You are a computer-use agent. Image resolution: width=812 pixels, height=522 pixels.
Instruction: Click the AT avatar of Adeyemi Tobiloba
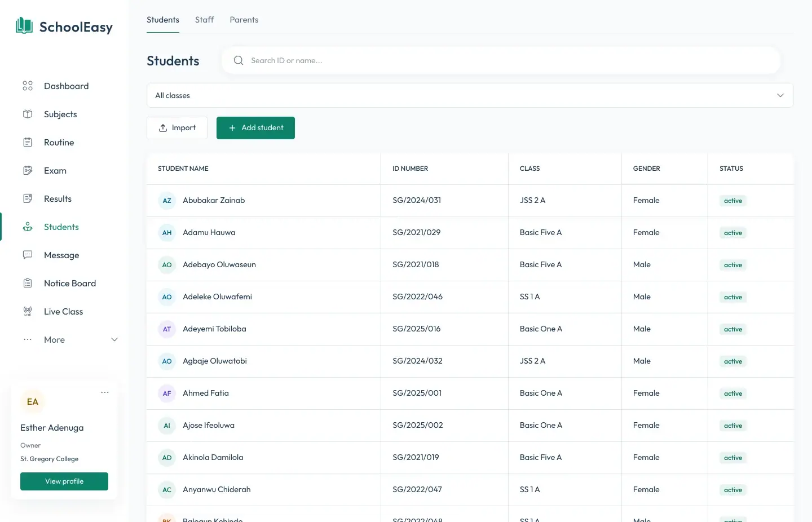[x=167, y=329]
